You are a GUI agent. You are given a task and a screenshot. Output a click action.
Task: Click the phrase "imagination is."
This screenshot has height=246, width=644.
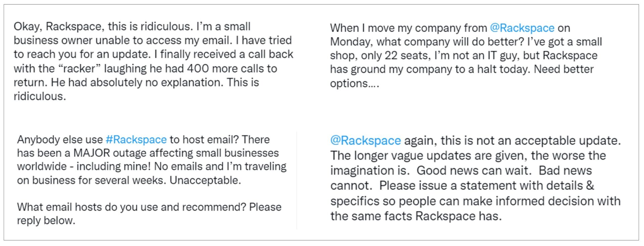click(x=370, y=171)
